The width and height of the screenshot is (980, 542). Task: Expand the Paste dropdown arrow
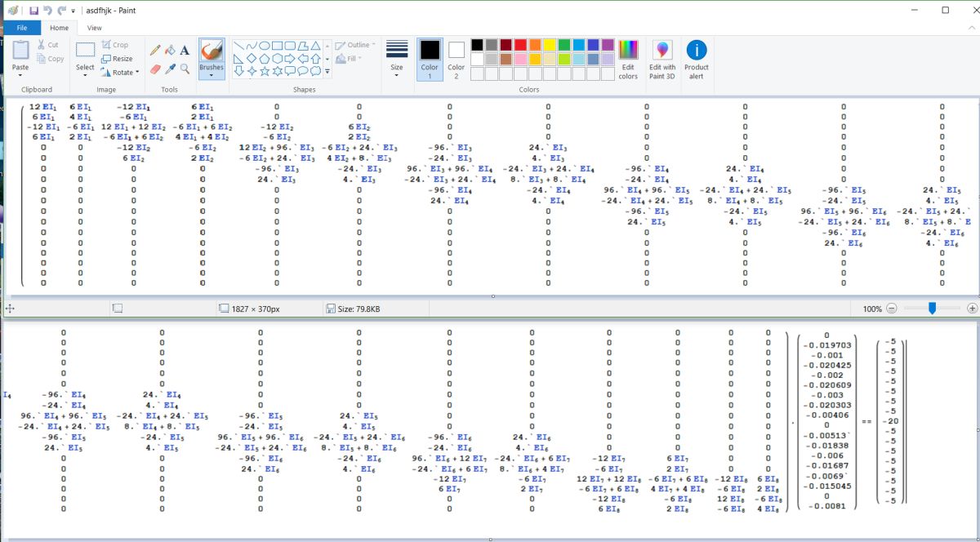20,76
